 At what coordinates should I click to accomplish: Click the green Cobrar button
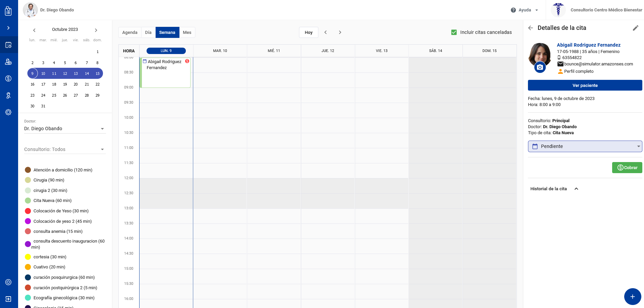[627, 168]
